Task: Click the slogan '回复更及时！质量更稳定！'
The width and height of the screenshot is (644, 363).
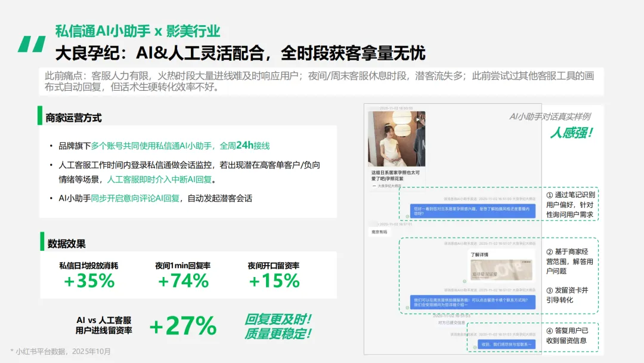Action: click(x=278, y=327)
